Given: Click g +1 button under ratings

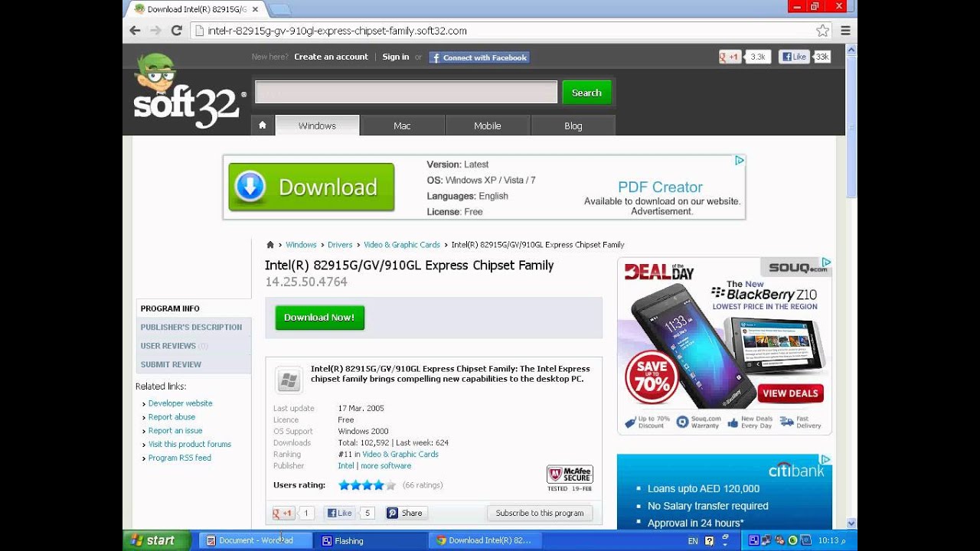Looking at the screenshot, I should coord(283,514).
